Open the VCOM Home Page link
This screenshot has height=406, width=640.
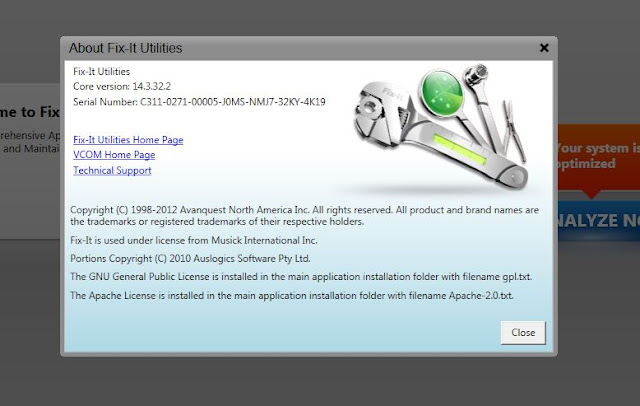tap(114, 155)
